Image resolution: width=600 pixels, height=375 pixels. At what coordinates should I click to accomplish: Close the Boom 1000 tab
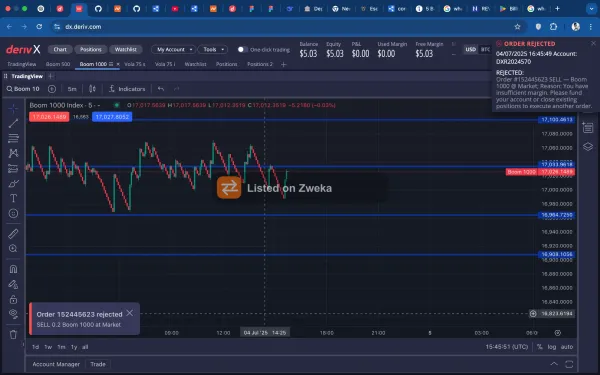[118, 64]
